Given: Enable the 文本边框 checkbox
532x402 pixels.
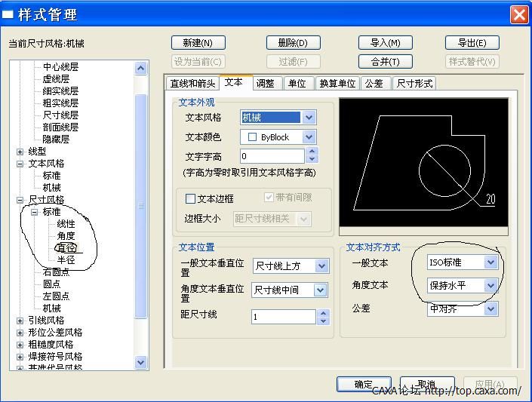Looking at the screenshot, I should point(190,198).
